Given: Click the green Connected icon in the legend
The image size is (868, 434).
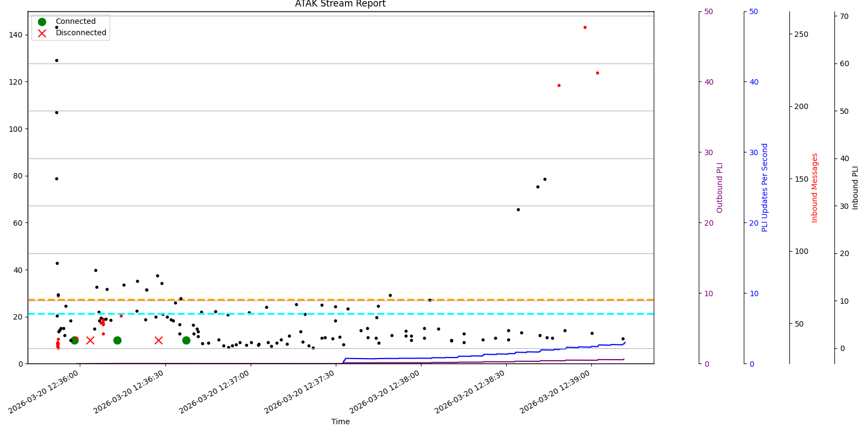Looking at the screenshot, I should [x=42, y=22].
